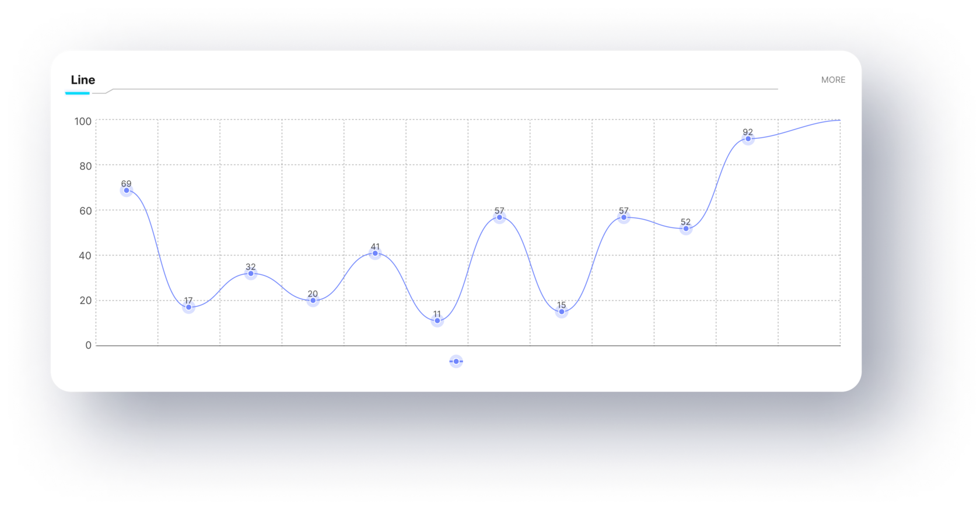The height and width of the screenshot is (510, 980).
Task: Click the chart point with value 32
Action: (x=251, y=274)
